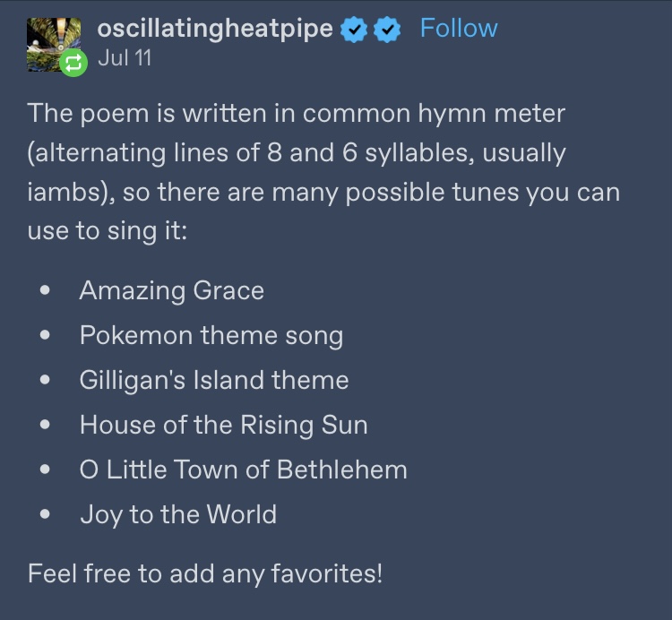Viewport: 672px width, 620px height.
Task: Open the Jul 11 post timestamp
Action: pyautogui.click(x=125, y=58)
